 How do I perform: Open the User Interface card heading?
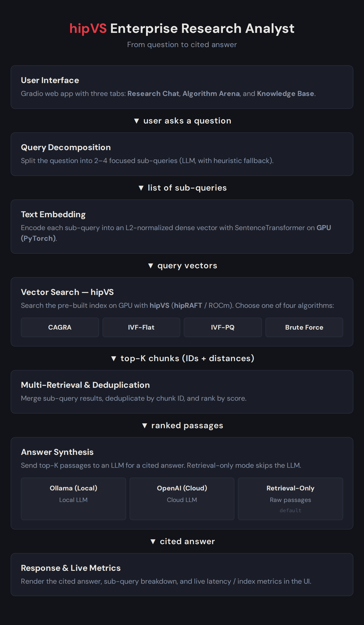[x=50, y=80]
